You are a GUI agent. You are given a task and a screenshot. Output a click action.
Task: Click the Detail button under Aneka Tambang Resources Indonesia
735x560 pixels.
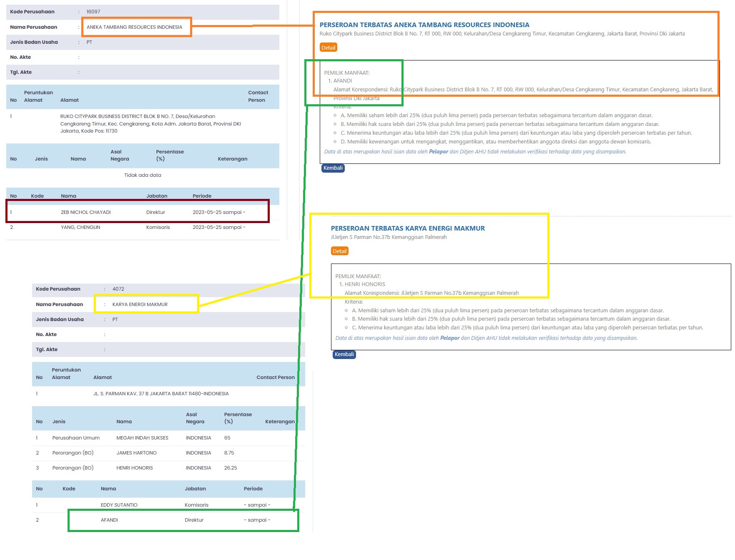pos(328,48)
